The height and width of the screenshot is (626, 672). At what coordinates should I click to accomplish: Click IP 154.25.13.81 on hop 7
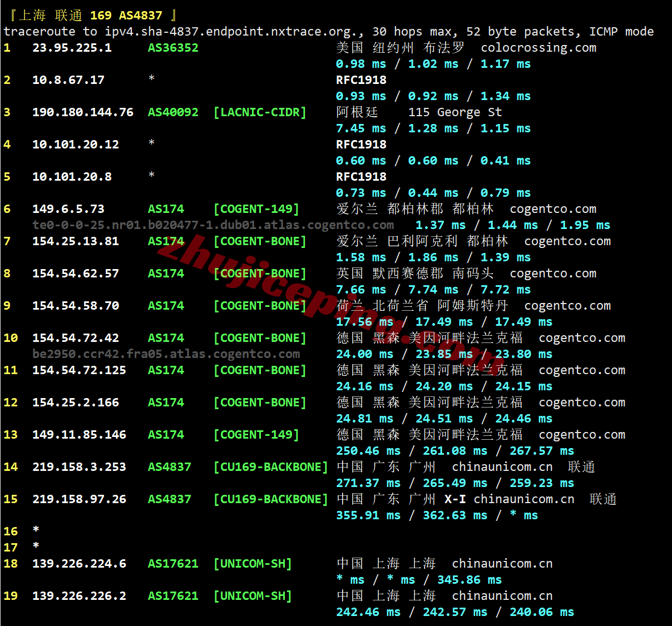[x=76, y=241]
